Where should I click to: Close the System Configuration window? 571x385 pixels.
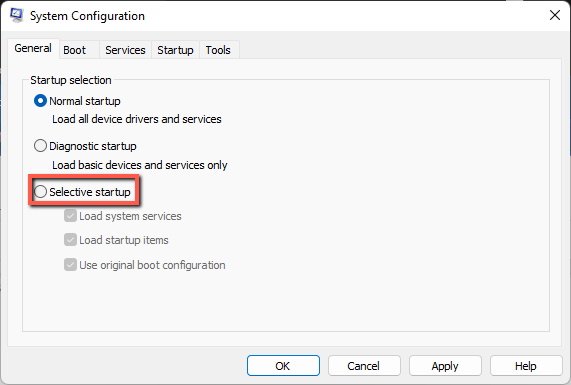point(555,15)
